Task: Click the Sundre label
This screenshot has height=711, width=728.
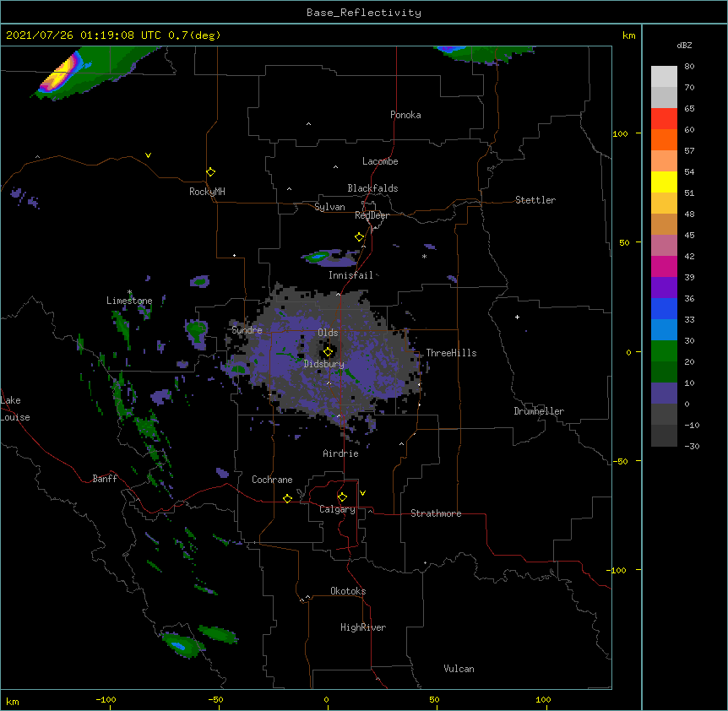Action: [247, 330]
